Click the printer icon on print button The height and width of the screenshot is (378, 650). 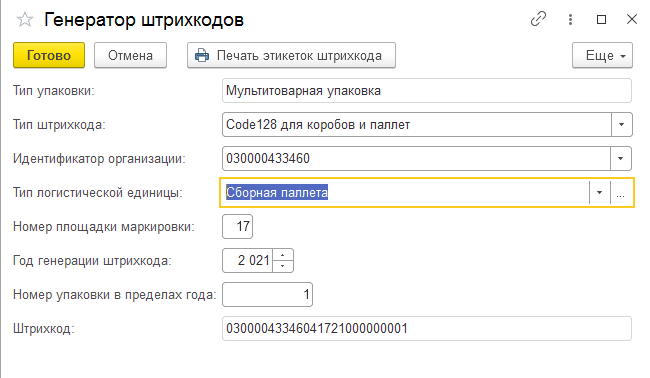[x=202, y=55]
